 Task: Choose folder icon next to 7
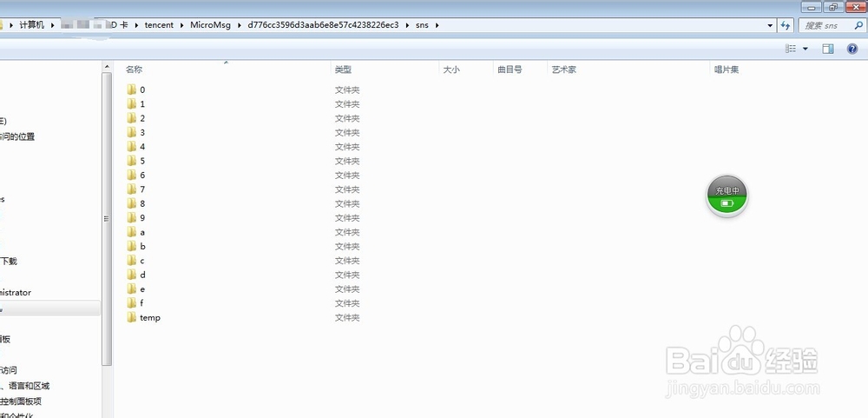[x=131, y=189]
